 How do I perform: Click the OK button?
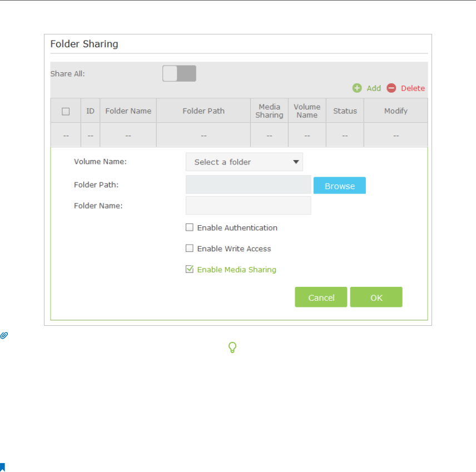point(376,297)
